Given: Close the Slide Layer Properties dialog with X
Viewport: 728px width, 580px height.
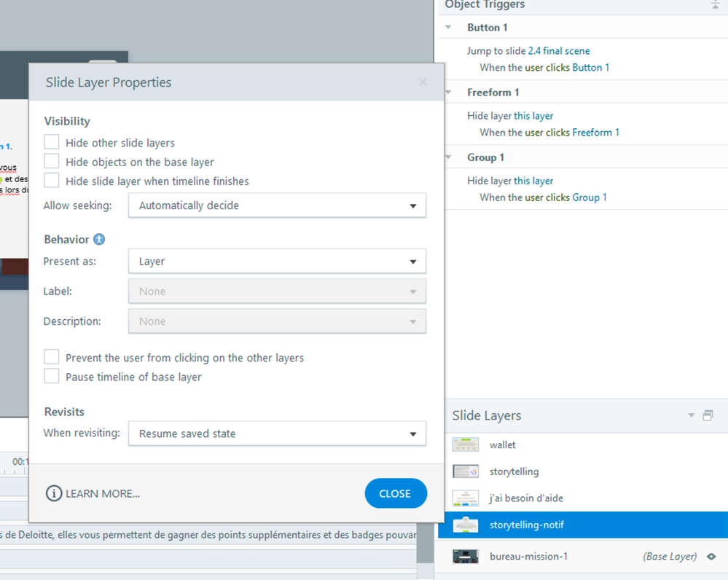Looking at the screenshot, I should click(x=423, y=82).
